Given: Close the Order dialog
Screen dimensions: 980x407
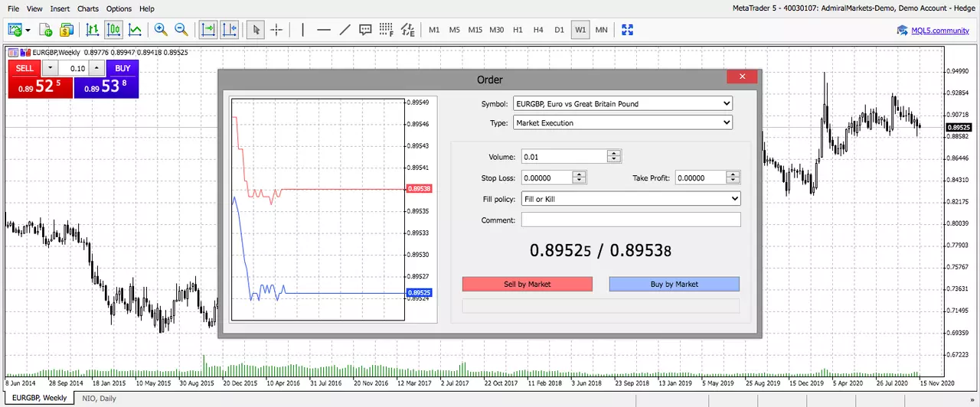Looking at the screenshot, I should pos(742,77).
